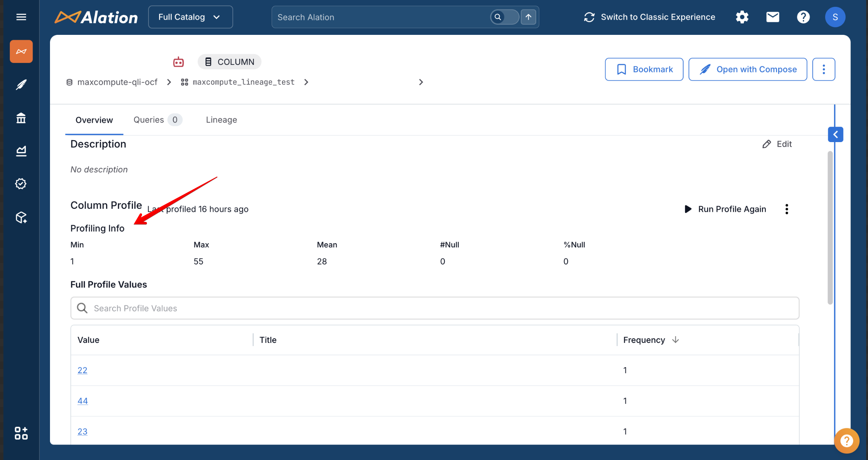Open the chart analytics icon in sidebar
Screen dimensions: 868x460
(21, 151)
